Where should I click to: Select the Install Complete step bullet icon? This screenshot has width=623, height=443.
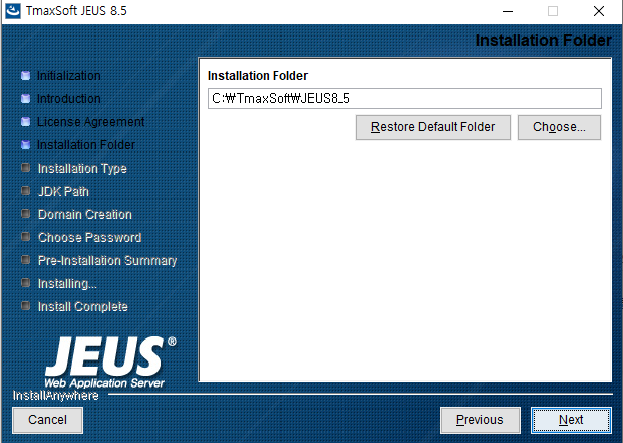(25, 306)
